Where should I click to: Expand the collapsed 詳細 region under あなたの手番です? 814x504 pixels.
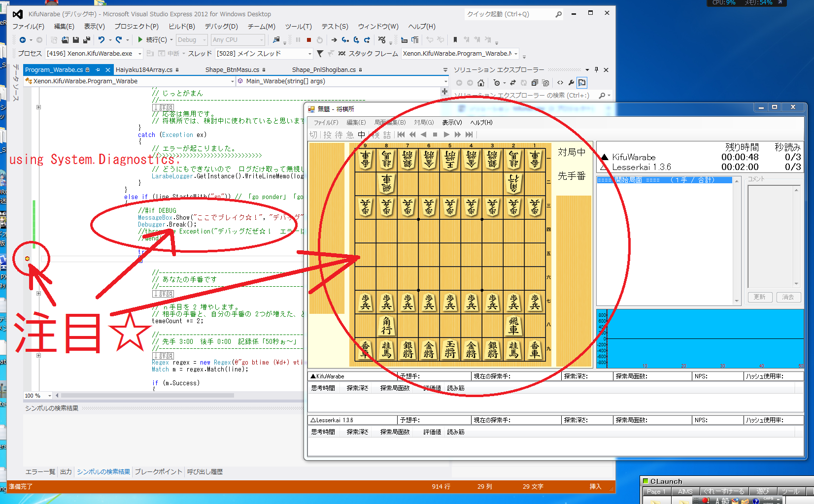click(38, 294)
